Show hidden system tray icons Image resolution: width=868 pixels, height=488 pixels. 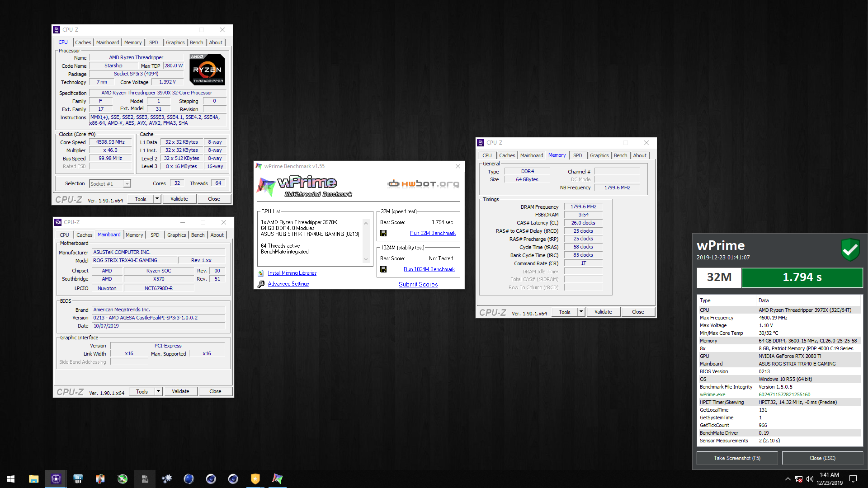[788, 479]
